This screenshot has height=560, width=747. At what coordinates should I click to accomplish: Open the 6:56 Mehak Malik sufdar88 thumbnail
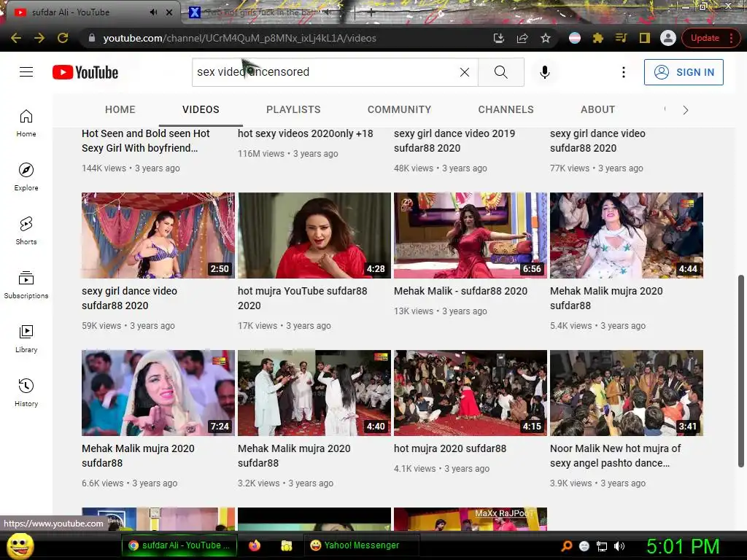tap(471, 236)
